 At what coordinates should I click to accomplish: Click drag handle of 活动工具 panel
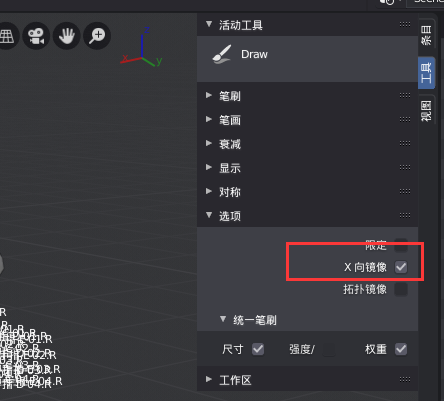click(405, 24)
